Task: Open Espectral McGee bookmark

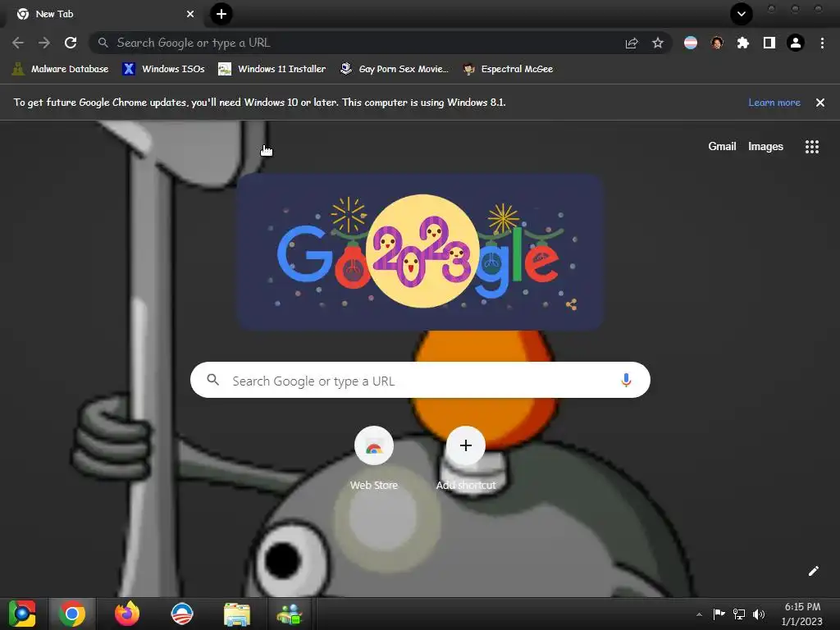Action: [508, 69]
